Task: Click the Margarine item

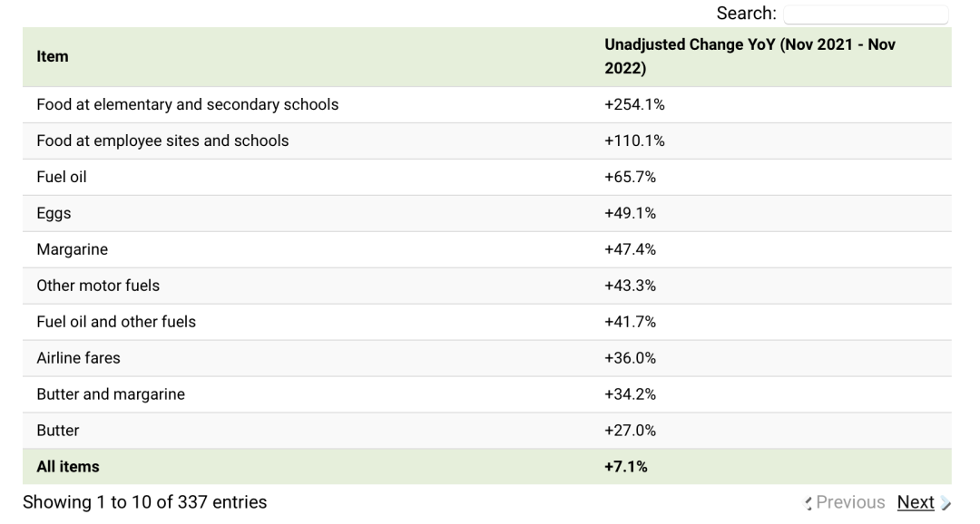Action: [72, 249]
